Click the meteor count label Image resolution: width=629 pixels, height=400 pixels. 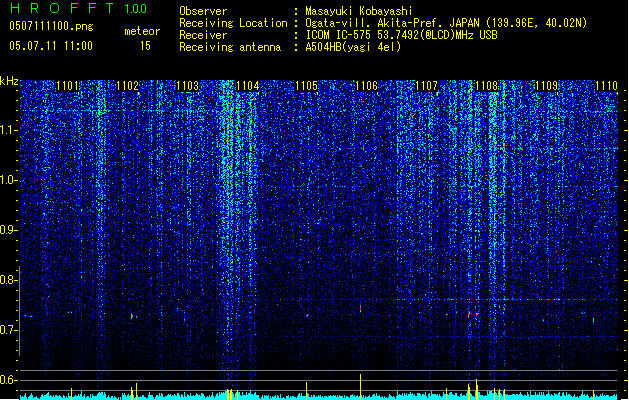[142, 31]
